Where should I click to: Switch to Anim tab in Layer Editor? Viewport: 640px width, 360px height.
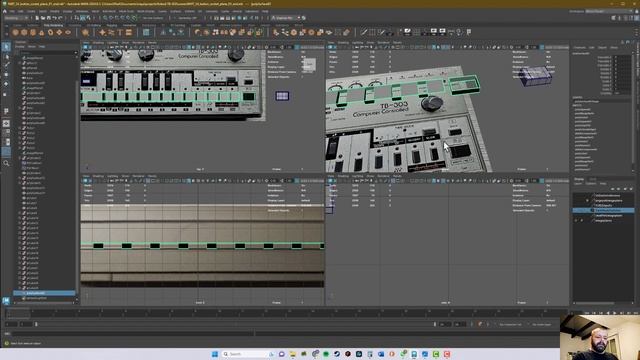[x=593, y=179]
